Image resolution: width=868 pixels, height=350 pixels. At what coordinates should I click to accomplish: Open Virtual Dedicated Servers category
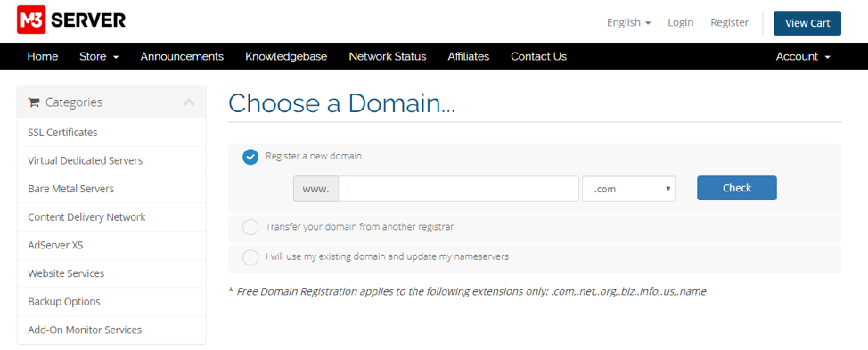[x=111, y=161]
